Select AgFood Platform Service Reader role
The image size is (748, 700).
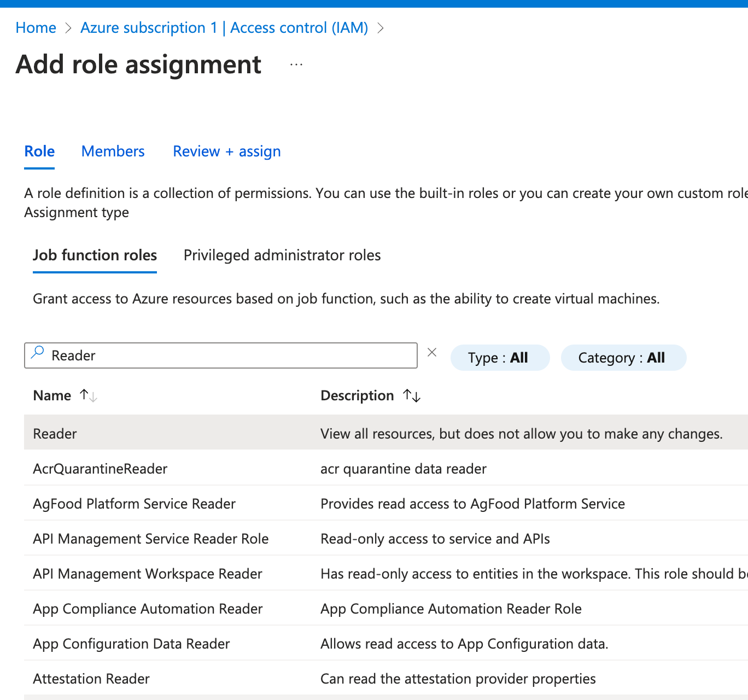tap(134, 504)
